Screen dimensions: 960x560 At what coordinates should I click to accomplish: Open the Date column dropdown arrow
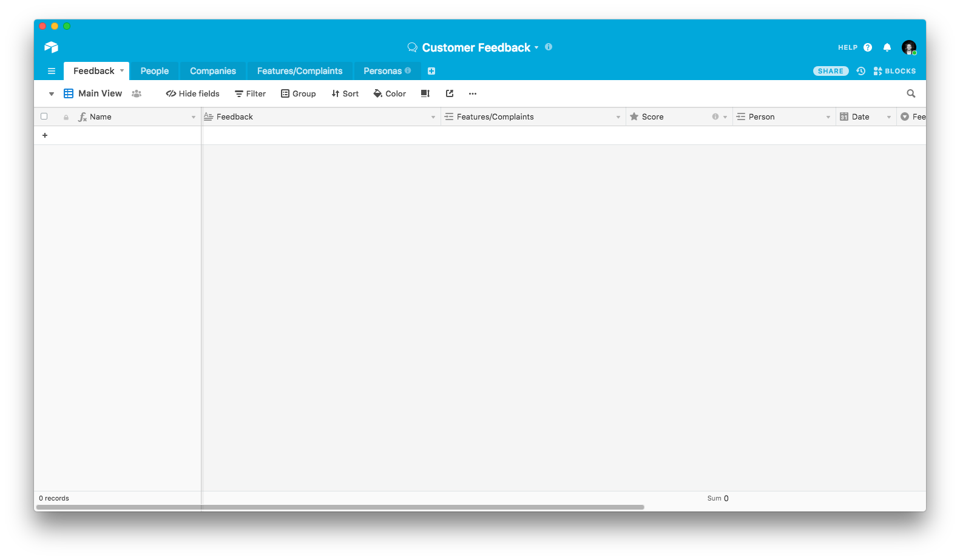(x=889, y=117)
